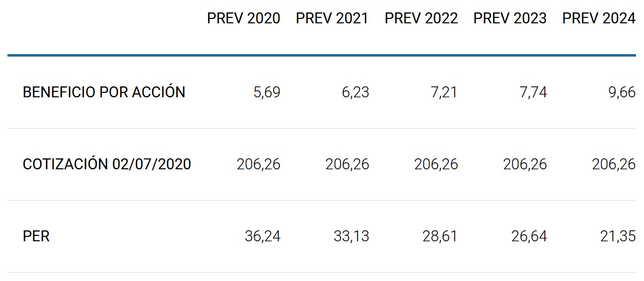This screenshot has width=644, height=281.
Task: Click the PREV 2022 column header
Action: point(421,19)
